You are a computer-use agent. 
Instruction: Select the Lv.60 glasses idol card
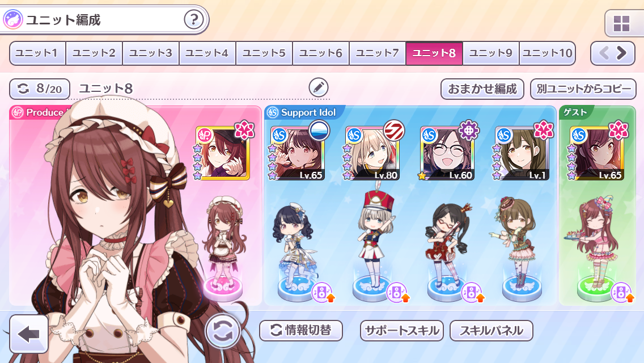(447, 153)
